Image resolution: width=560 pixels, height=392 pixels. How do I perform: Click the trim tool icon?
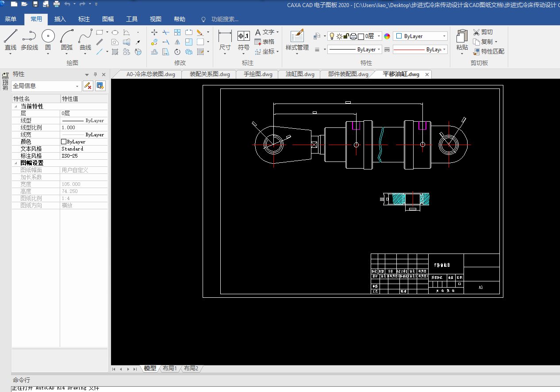coord(166,32)
